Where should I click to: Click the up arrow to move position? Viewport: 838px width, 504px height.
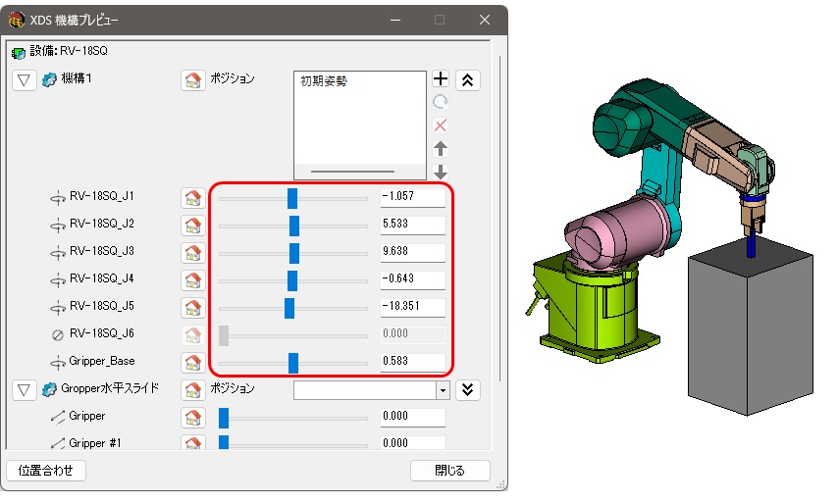pos(441,149)
